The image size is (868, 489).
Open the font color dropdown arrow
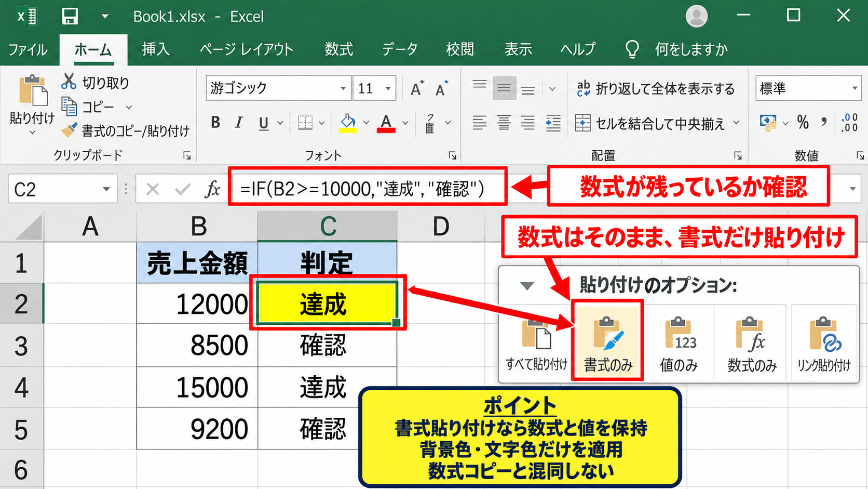click(x=405, y=123)
